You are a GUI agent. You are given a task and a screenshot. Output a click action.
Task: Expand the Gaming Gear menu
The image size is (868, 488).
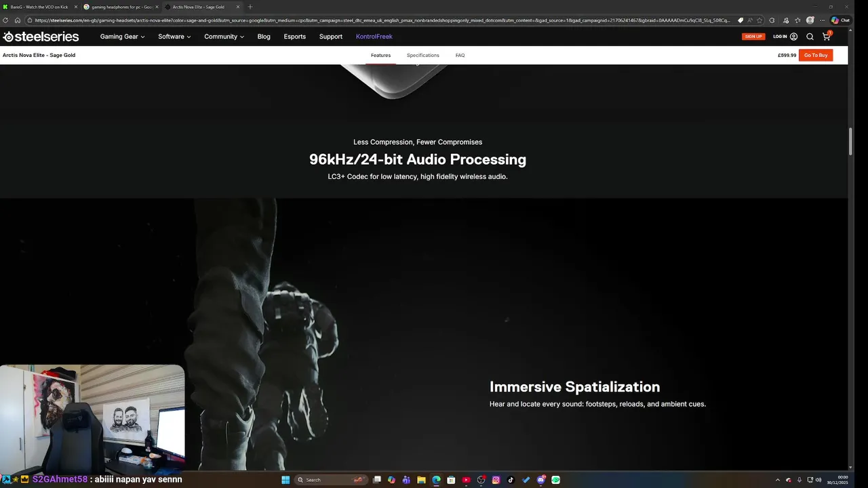122,37
